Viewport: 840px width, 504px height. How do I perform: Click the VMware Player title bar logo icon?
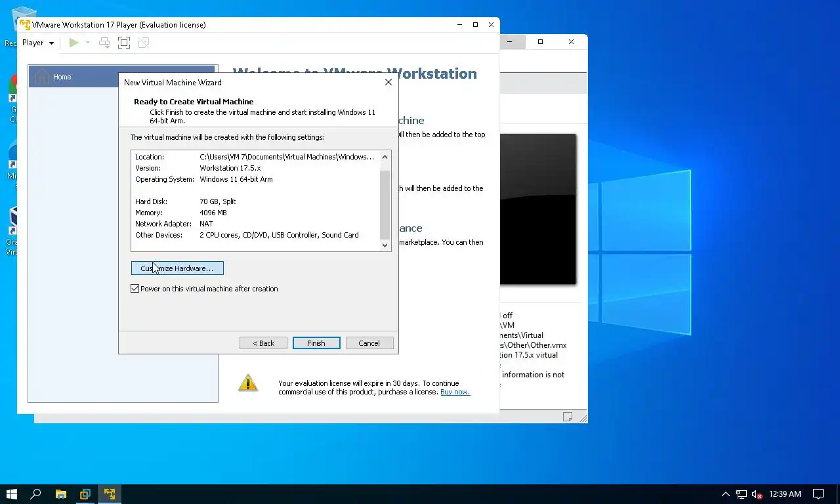(x=25, y=24)
